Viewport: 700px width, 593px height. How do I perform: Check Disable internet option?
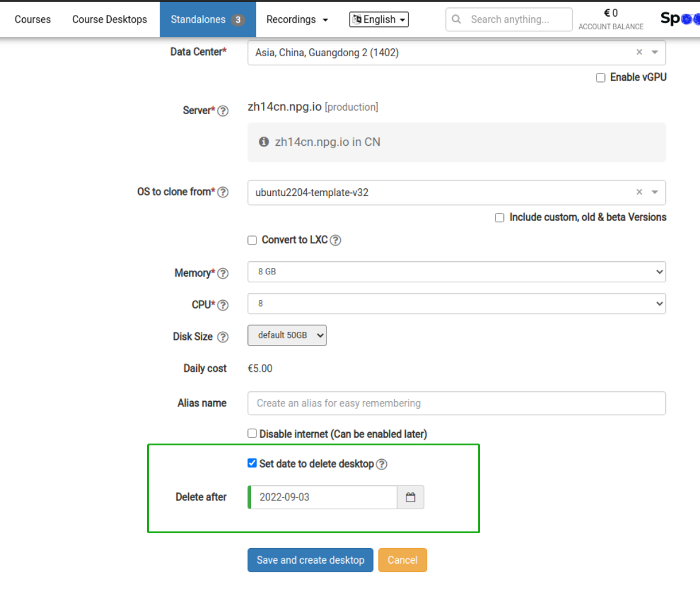pos(252,433)
